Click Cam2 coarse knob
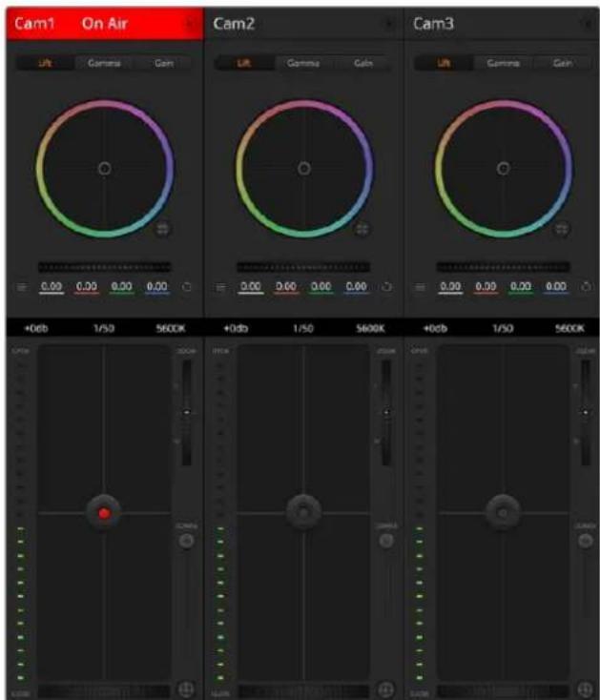Screen dimensions: 600x700 (x=386, y=541)
